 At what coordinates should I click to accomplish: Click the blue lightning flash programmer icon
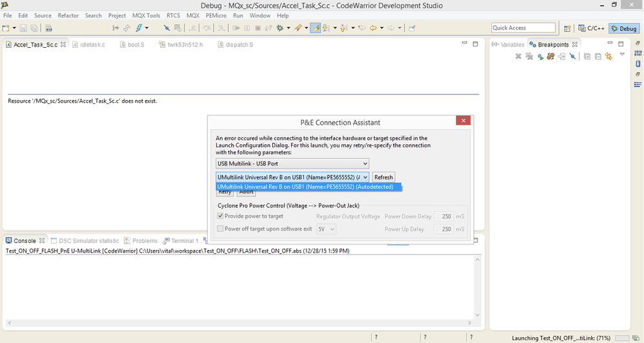point(138,28)
